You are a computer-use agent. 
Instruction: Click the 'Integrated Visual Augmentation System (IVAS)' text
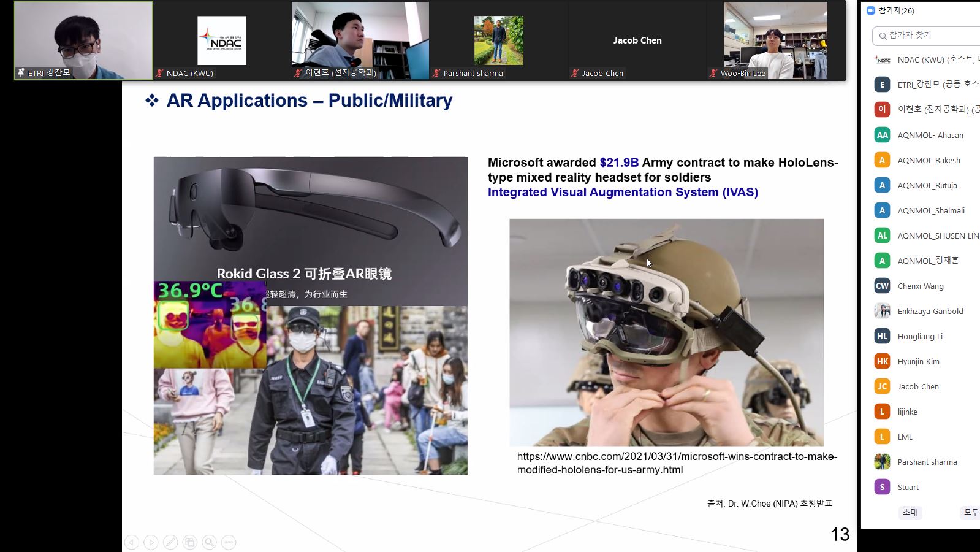point(623,192)
